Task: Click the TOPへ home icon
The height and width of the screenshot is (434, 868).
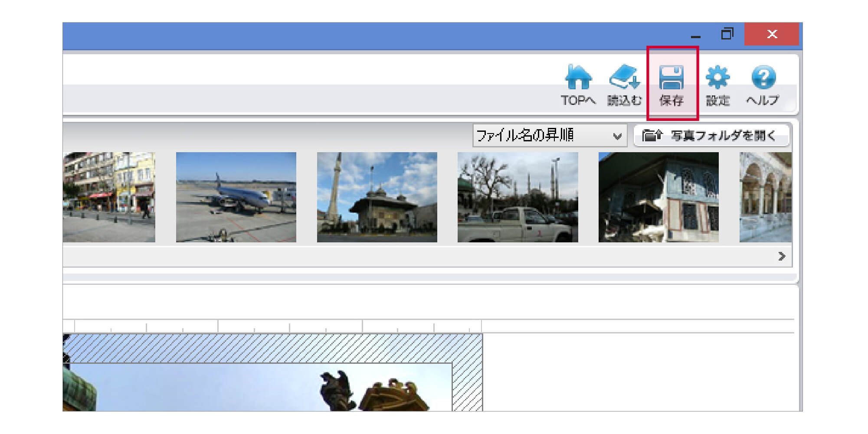Action: tap(578, 85)
